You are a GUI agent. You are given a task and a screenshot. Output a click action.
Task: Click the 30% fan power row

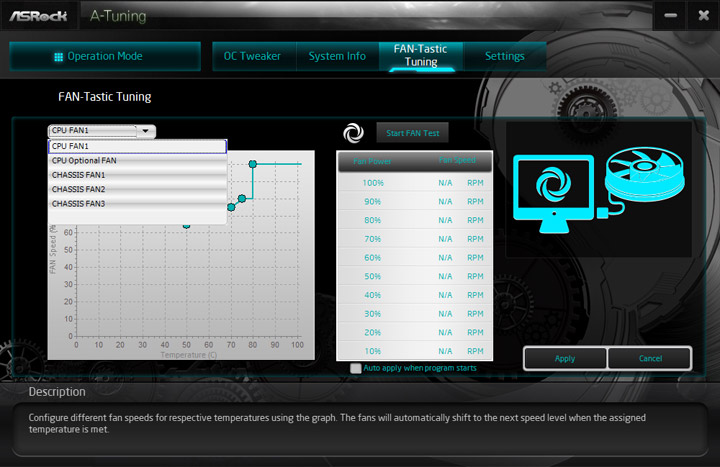tap(415, 314)
